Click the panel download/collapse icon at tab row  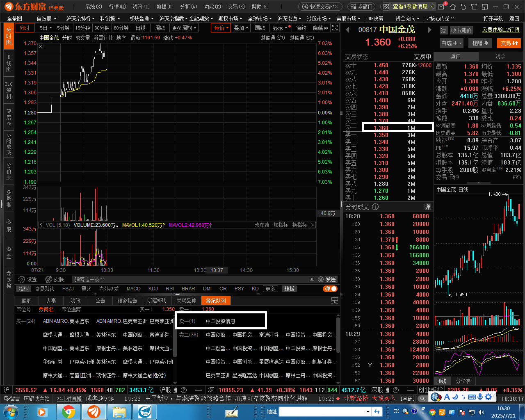[335, 301]
